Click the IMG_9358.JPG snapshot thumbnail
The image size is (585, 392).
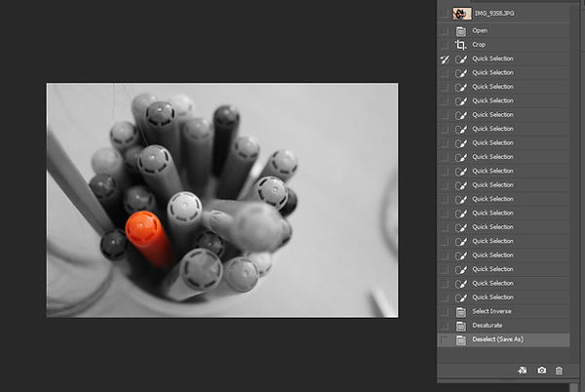pos(462,14)
